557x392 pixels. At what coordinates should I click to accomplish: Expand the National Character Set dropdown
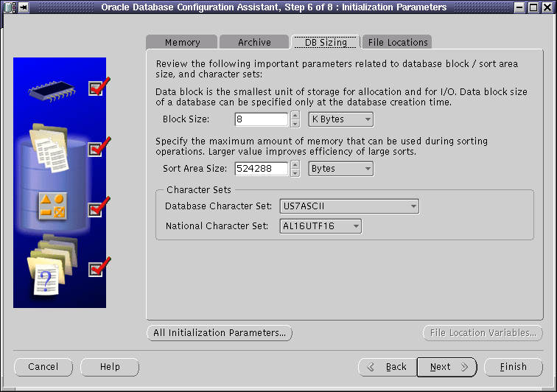tap(320, 226)
